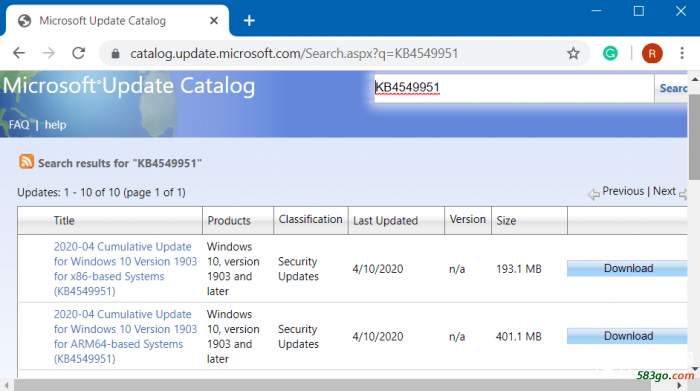This screenshot has width=700, height=391.
Task: Open the ARM64-based Systems update title link
Action: coord(125,337)
